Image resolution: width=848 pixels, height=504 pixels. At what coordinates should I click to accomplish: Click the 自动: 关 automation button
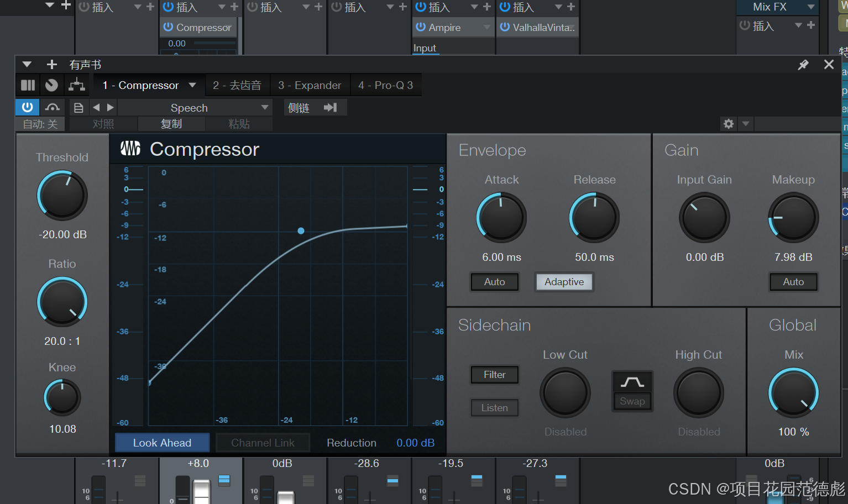point(40,124)
